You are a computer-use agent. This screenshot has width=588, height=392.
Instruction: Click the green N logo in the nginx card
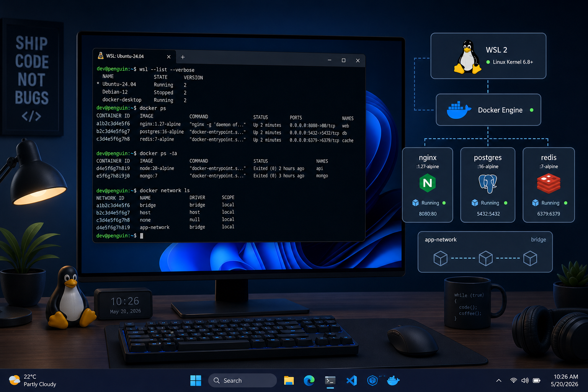(x=428, y=183)
